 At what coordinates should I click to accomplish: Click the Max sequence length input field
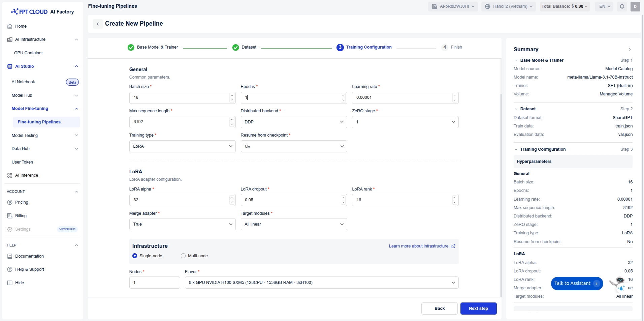179,122
